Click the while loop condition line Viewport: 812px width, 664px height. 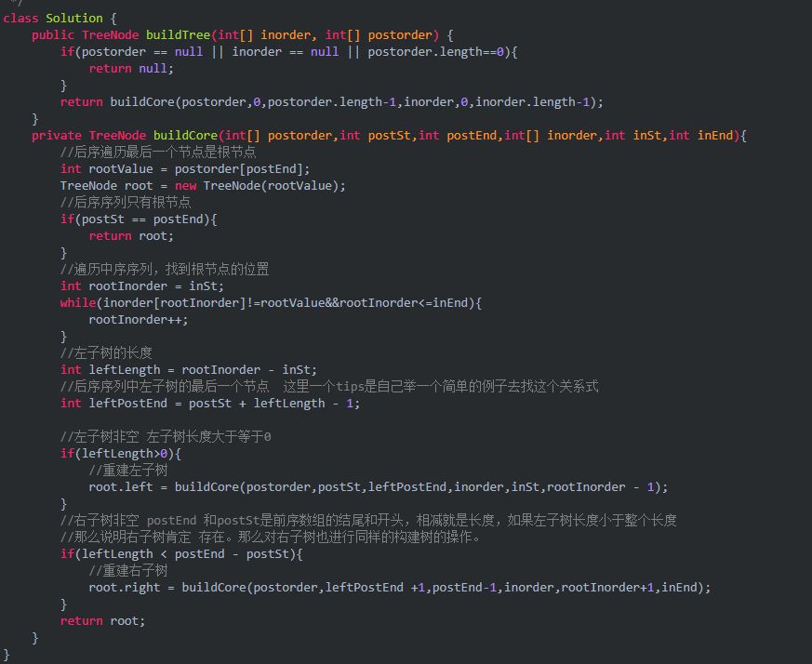tap(271, 303)
